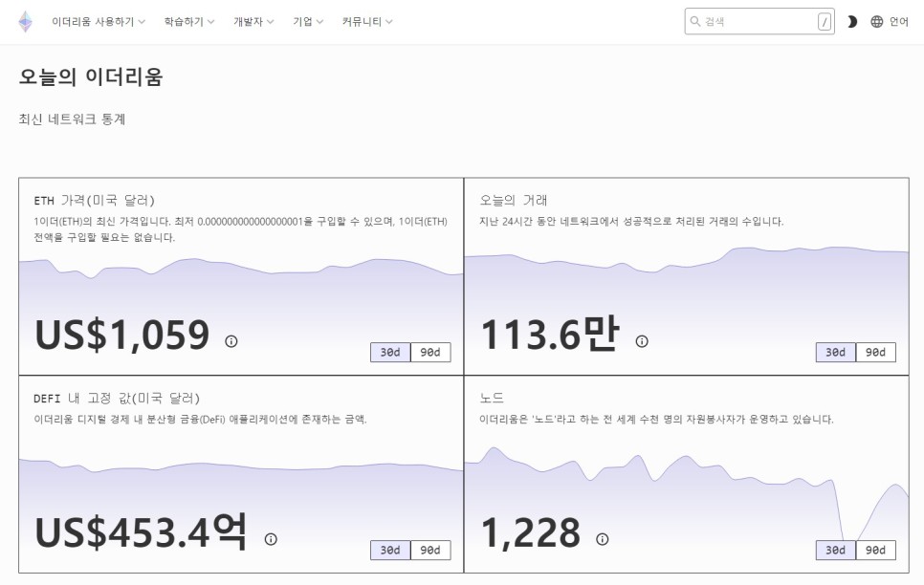Click the US$453.4억 DeFi value
924x585 pixels.
(x=141, y=532)
